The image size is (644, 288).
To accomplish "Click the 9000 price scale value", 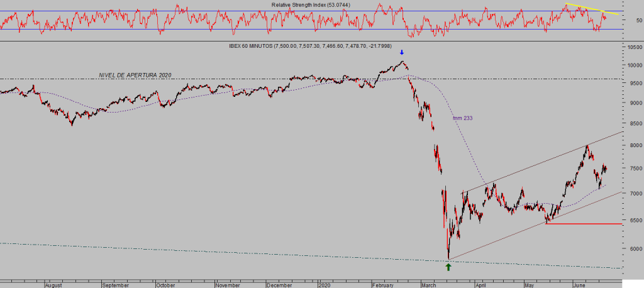I will [x=636, y=103].
